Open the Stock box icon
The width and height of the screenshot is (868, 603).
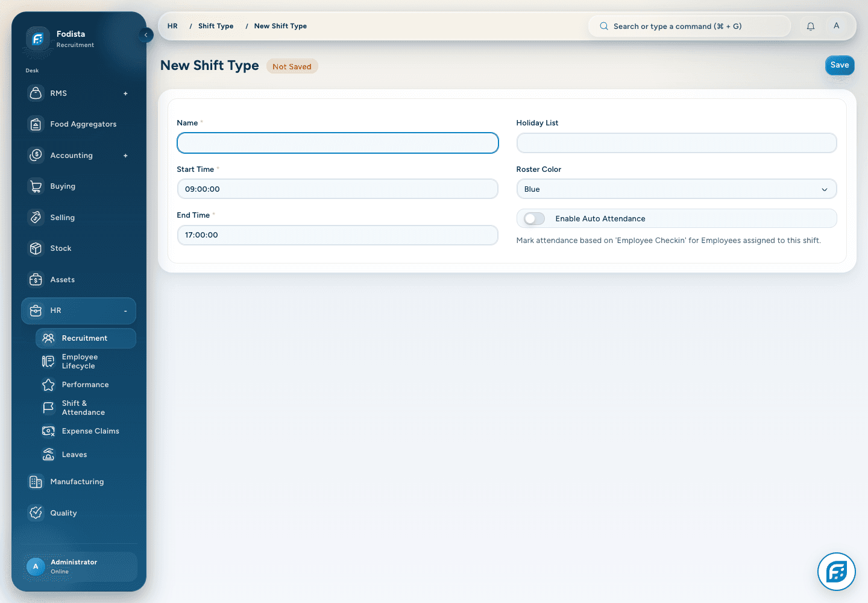36,248
